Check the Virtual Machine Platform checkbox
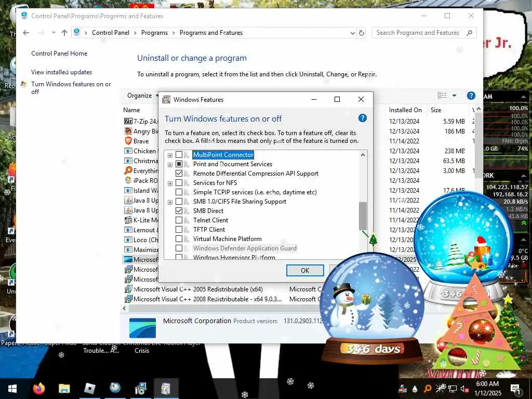The image size is (532, 399). click(179, 239)
